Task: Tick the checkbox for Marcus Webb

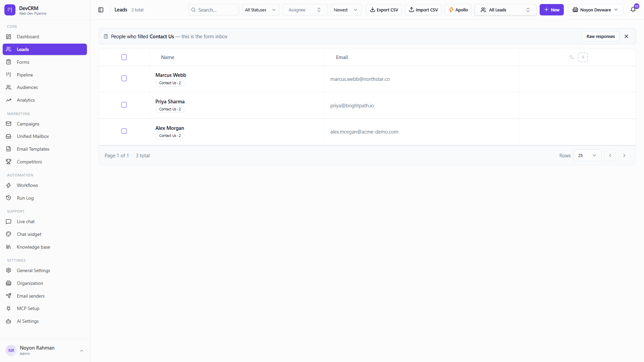Action: [124, 79]
